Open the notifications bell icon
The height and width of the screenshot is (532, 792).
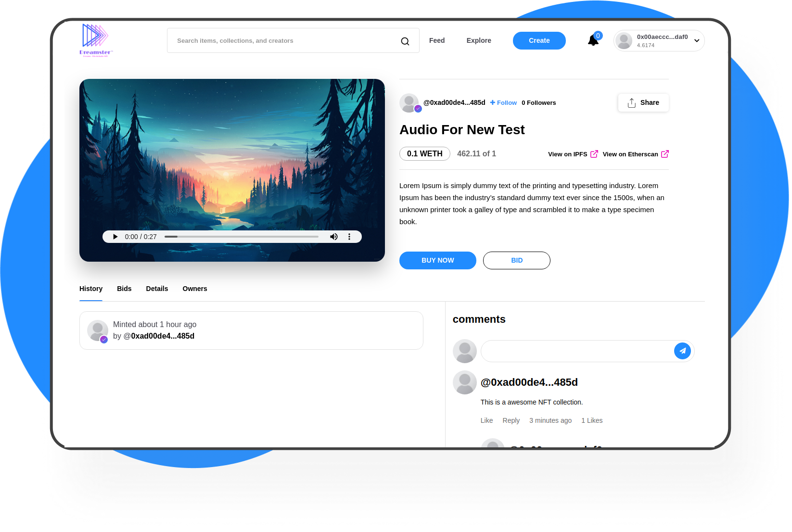coord(594,40)
